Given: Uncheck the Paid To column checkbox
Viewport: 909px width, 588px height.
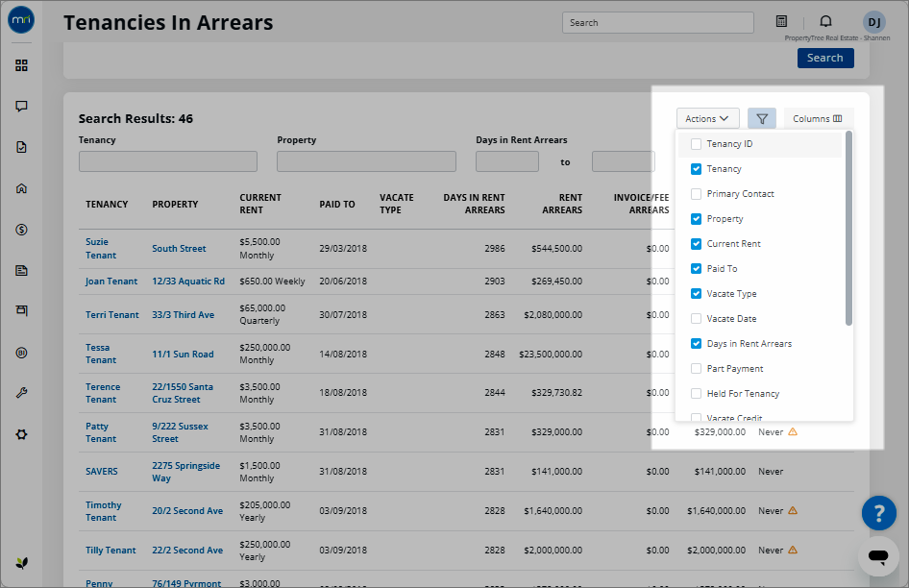Looking at the screenshot, I should click(697, 268).
